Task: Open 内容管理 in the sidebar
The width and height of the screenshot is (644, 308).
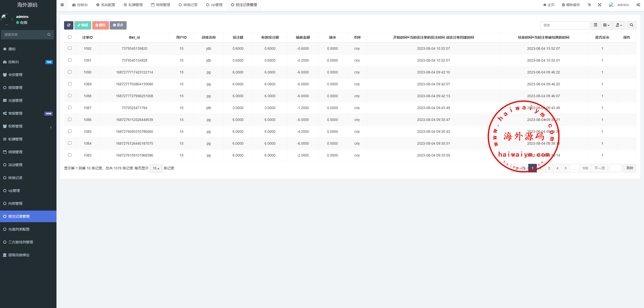Action: click(x=28, y=203)
